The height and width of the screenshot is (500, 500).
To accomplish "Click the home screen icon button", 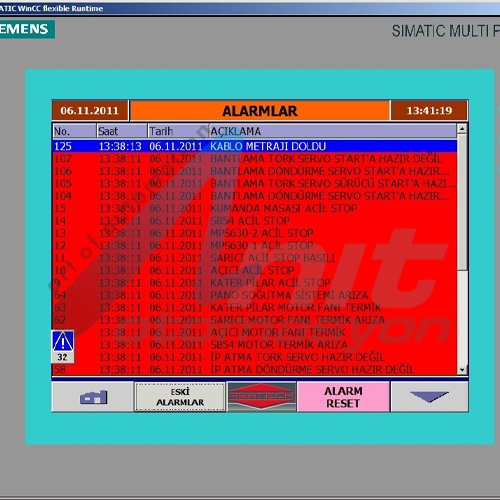I will point(93,397).
